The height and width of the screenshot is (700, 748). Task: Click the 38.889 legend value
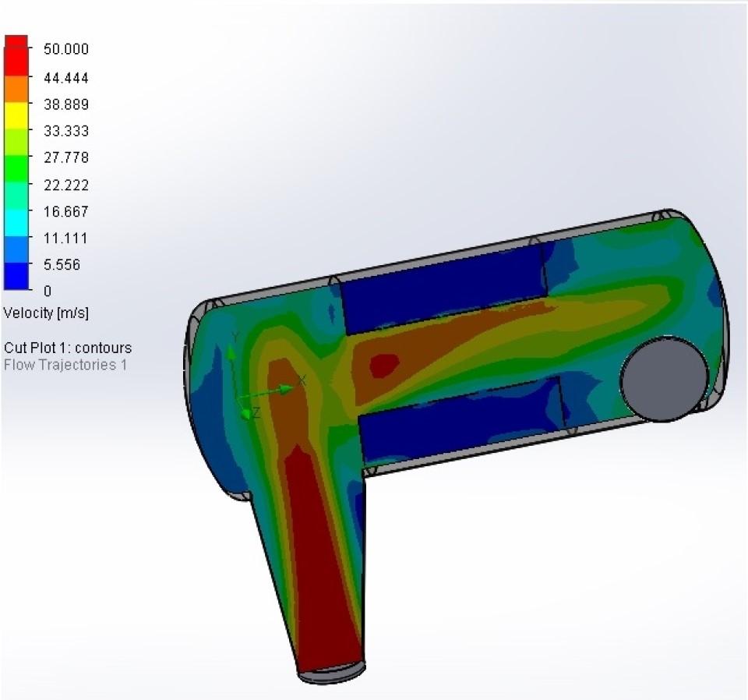coord(65,104)
